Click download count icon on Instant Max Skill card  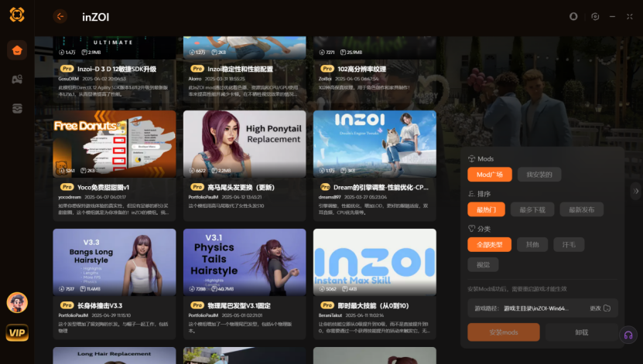click(x=322, y=289)
